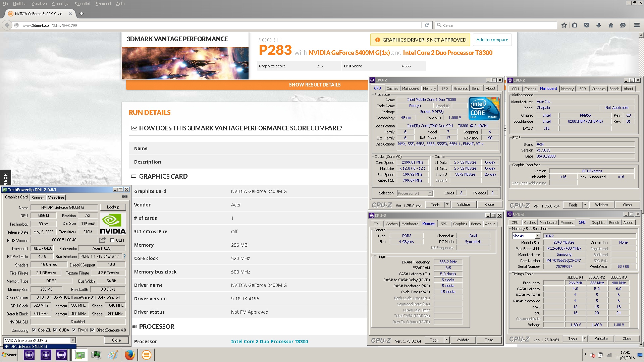This screenshot has width=644, height=362.
Task: Open Caches tab in the CPU-Z CPU window
Action: click(392, 88)
